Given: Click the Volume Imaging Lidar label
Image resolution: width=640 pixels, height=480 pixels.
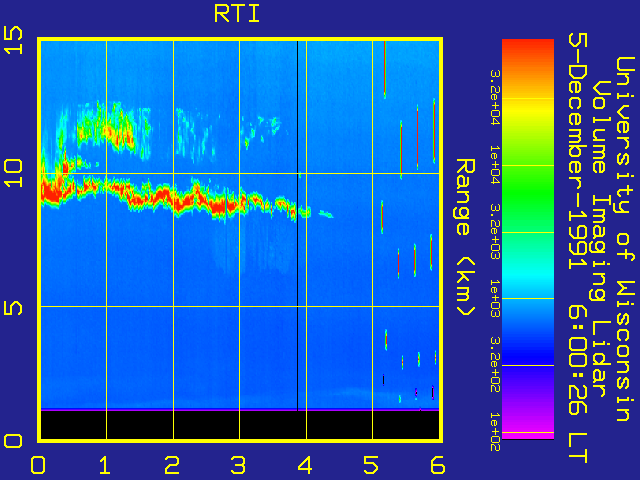Looking at the screenshot, I should [600, 238].
